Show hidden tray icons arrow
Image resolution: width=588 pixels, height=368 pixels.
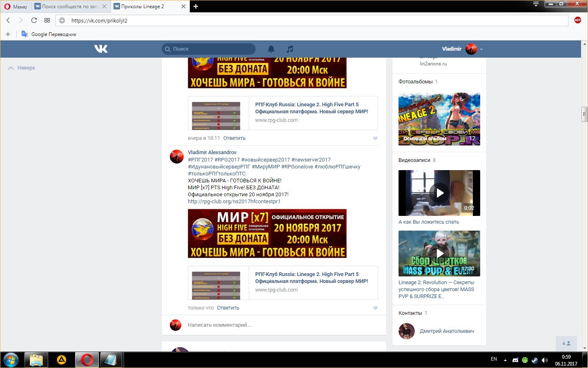click(505, 360)
